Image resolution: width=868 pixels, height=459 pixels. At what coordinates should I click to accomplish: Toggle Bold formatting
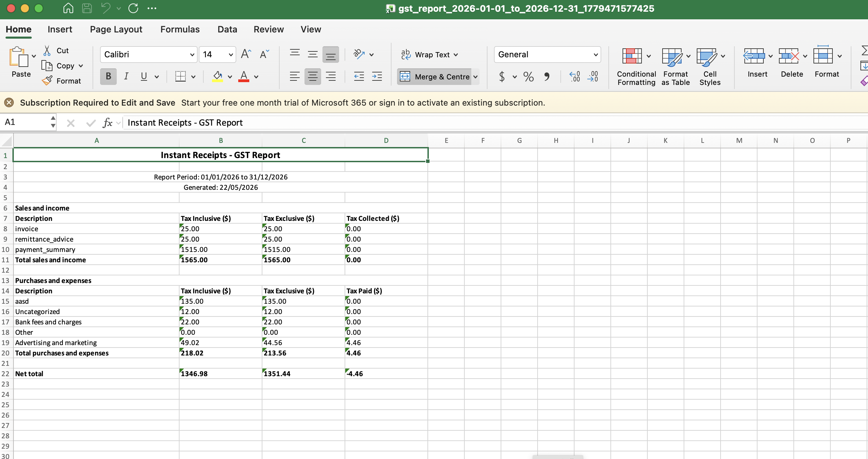coord(108,76)
